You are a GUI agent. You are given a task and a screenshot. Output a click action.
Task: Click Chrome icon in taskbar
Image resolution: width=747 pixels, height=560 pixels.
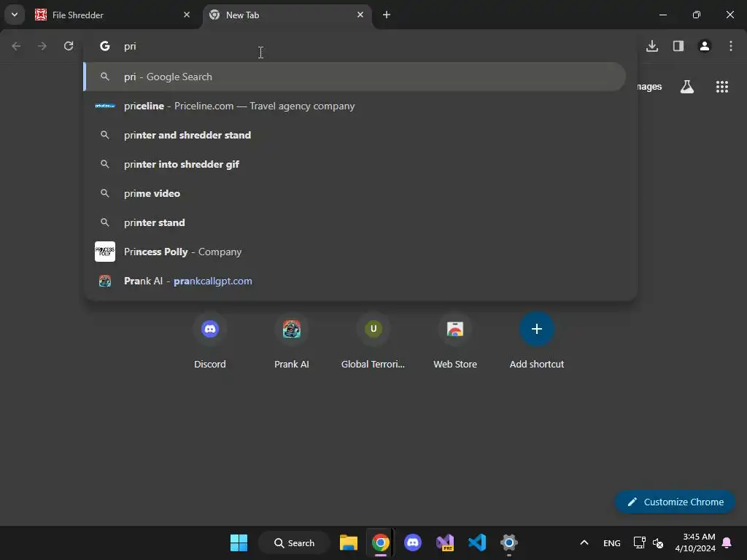tap(381, 542)
